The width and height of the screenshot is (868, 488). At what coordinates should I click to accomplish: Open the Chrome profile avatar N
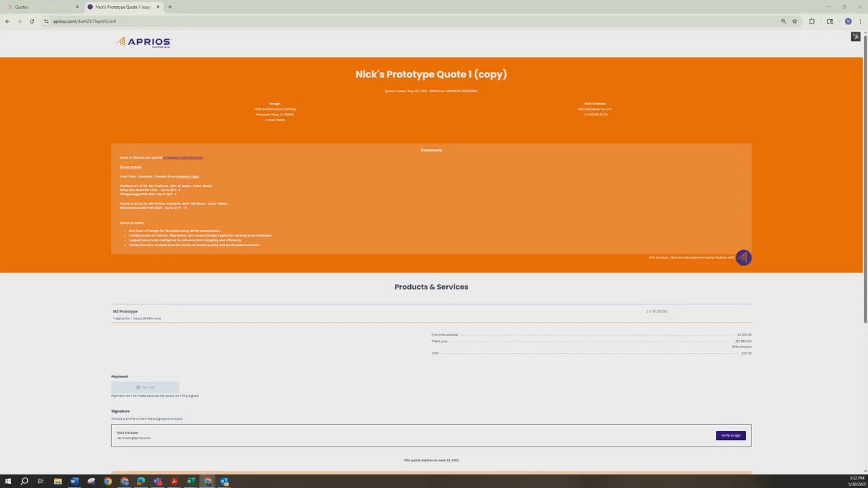(x=848, y=21)
